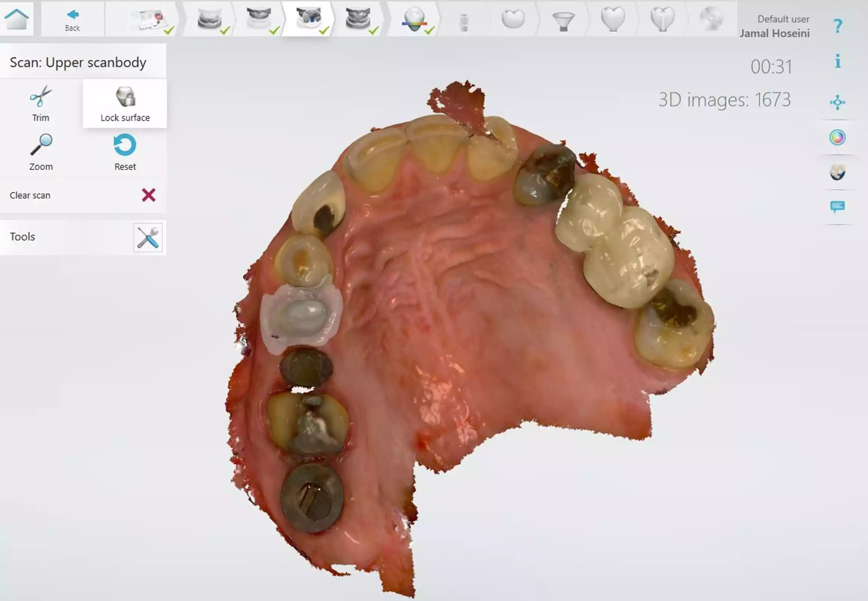
Task: Click the move/pan view icon
Action: click(x=838, y=103)
